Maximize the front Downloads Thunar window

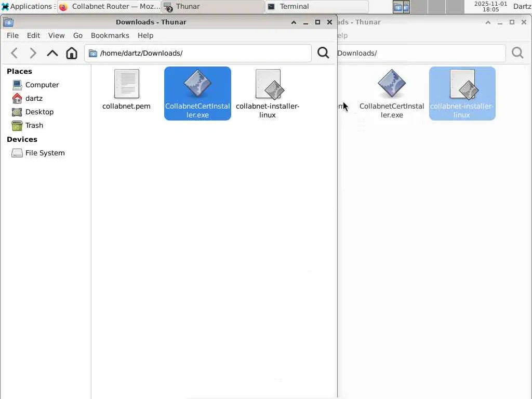317,22
